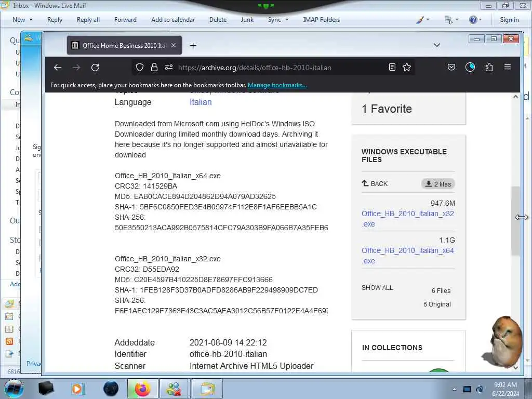Screen dimensions: 532x399
Task: Click the Identifier value office-hb-2010-italian
Action: point(229,354)
